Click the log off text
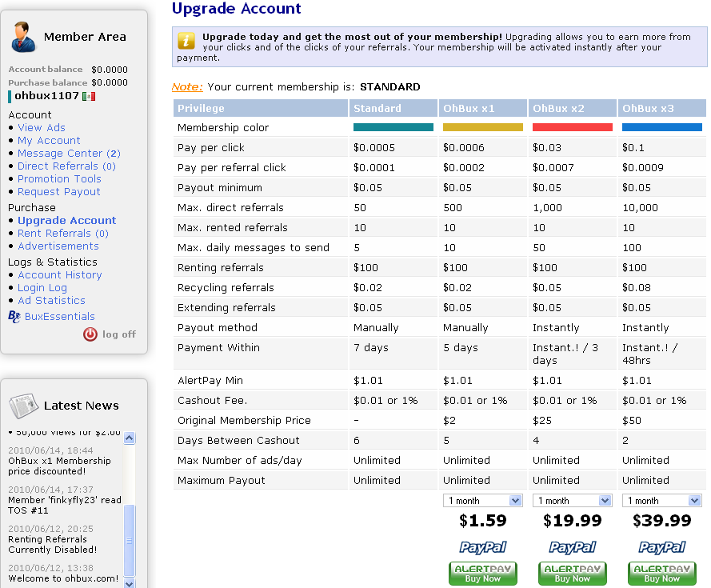 click(x=119, y=334)
